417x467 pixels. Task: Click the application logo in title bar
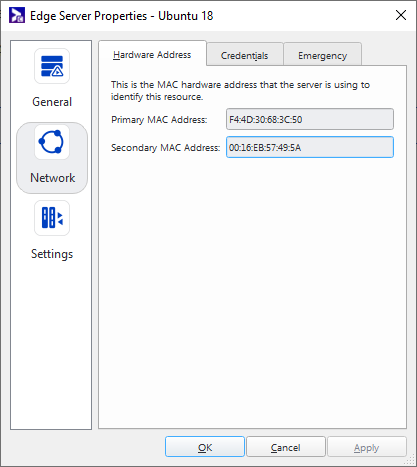click(17, 15)
